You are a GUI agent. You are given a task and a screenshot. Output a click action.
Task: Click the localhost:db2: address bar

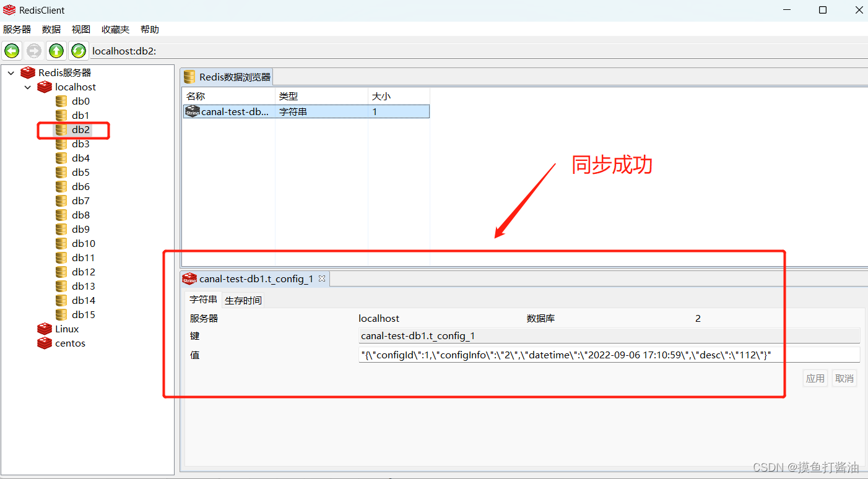[x=478, y=51]
